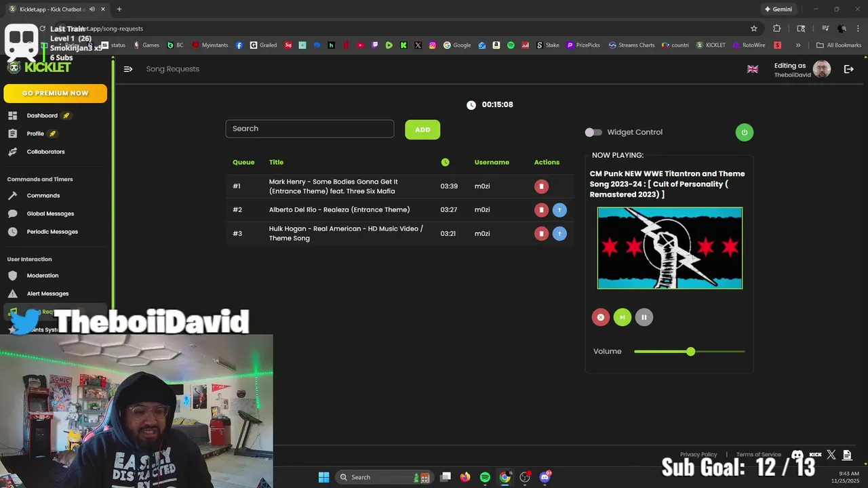The width and height of the screenshot is (868, 488).
Task: Click the Hulk Hogan - Real American title
Action: pyautogui.click(x=346, y=234)
